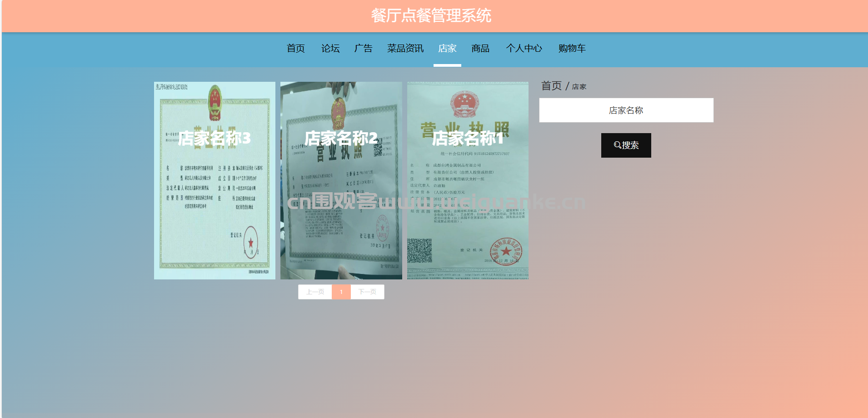
Task: Open the 店家名称1 store thumbnail
Action: (468, 180)
